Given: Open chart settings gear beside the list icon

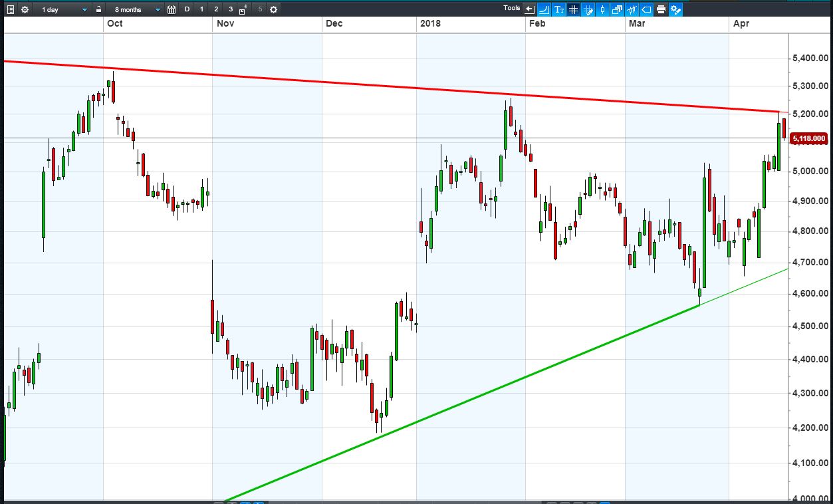Looking at the screenshot, I should click(x=25, y=9).
